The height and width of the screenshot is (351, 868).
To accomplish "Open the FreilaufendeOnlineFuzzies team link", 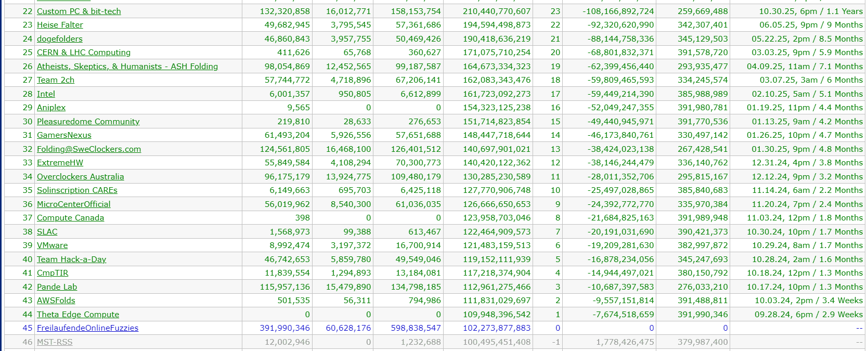I will (x=88, y=328).
